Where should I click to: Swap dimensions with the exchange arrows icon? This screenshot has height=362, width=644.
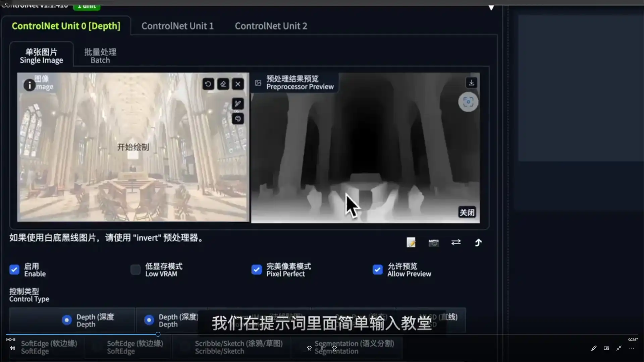(x=456, y=242)
